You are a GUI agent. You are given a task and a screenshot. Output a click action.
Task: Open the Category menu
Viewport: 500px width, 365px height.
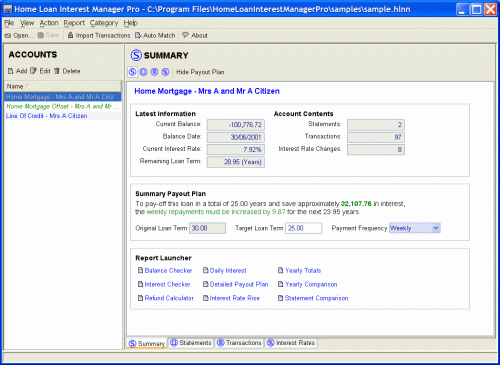(104, 23)
